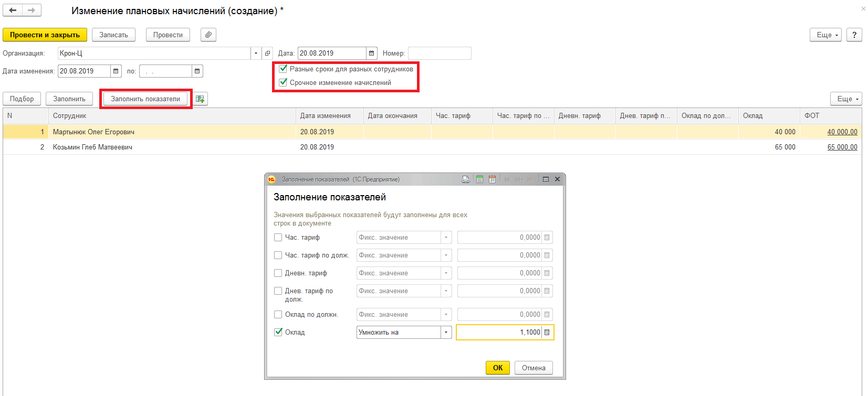The height and width of the screenshot is (396, 868).
Task: Open calendar icon in dialog title bar
Action: 492,179
